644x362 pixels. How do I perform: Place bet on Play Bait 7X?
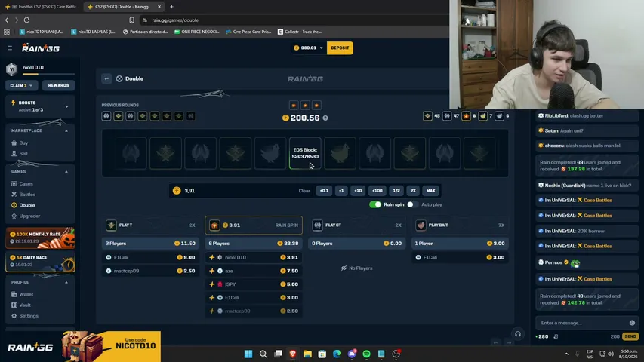click(x=460, y=225)
